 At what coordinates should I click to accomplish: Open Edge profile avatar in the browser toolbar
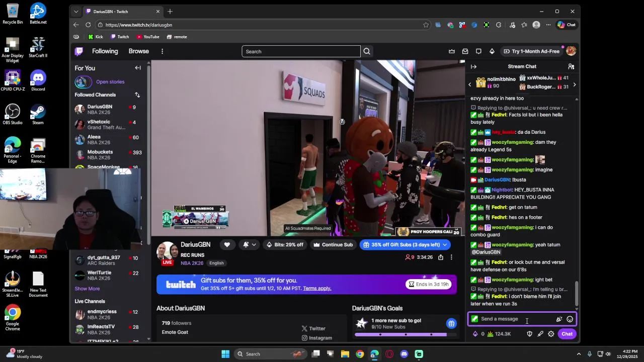click(536, 25)
